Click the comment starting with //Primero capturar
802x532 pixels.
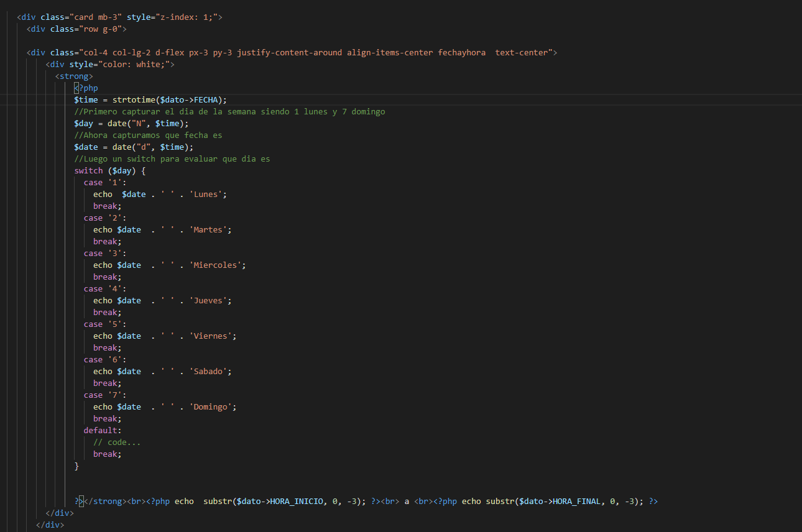[x=230, y=111]
